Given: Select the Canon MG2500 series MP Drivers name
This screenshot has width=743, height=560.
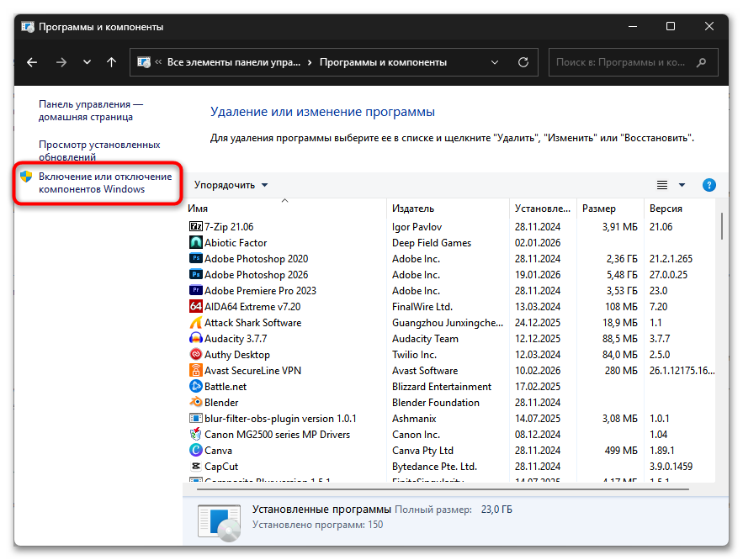Looking at the screenshot, I should [x=277, y=434].
